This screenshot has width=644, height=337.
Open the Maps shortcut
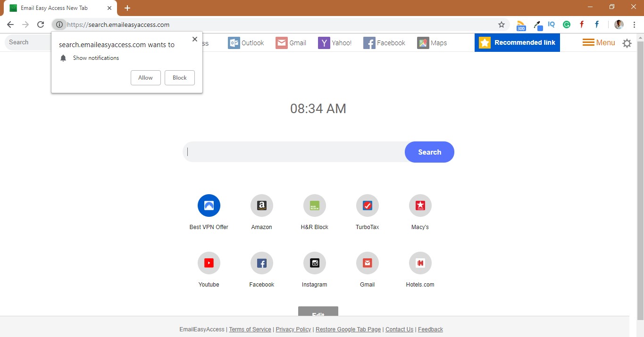click(432, 42)
